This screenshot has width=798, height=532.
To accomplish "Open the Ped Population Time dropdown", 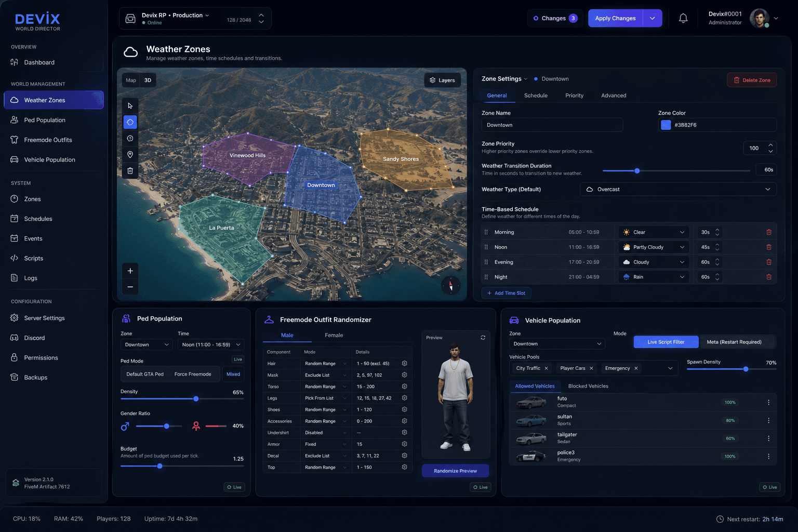I will coord(211,344).
